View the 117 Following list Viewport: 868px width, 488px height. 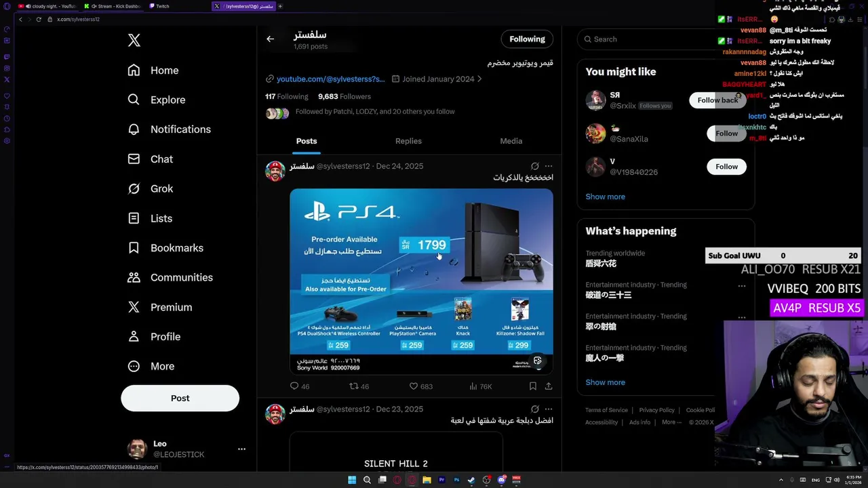click(286, 97)
